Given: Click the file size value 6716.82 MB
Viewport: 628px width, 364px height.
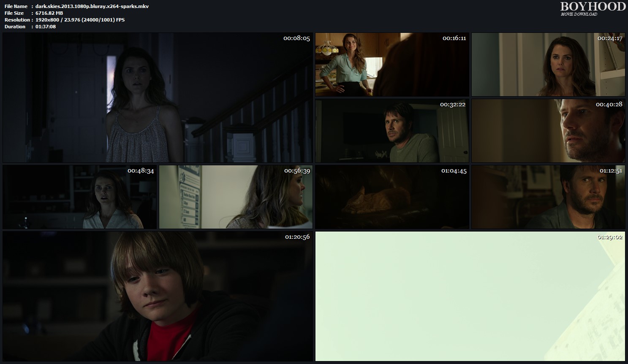Looking at the screenshot, I should pyautogui.click(x=49, y=13).
